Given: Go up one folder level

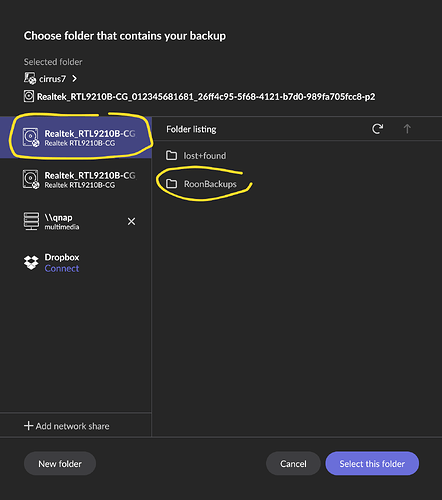Looking at the screenshot, I should [x=407, y=129].
